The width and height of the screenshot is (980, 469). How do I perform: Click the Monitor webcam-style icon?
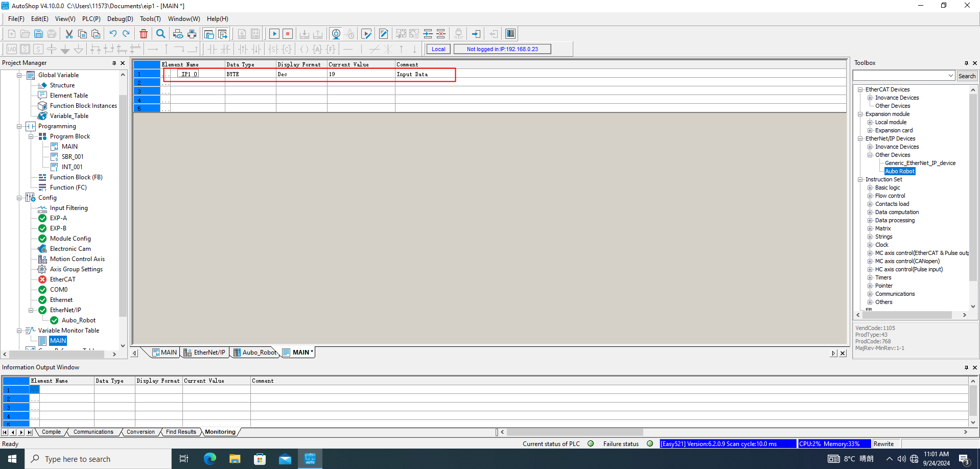(x=336, y=34)
